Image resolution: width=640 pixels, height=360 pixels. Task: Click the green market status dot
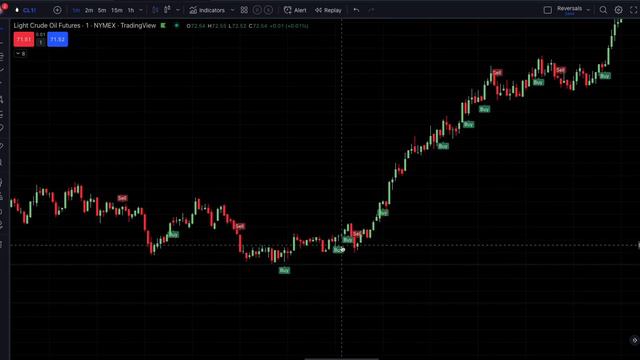click(x=176, y=25)
